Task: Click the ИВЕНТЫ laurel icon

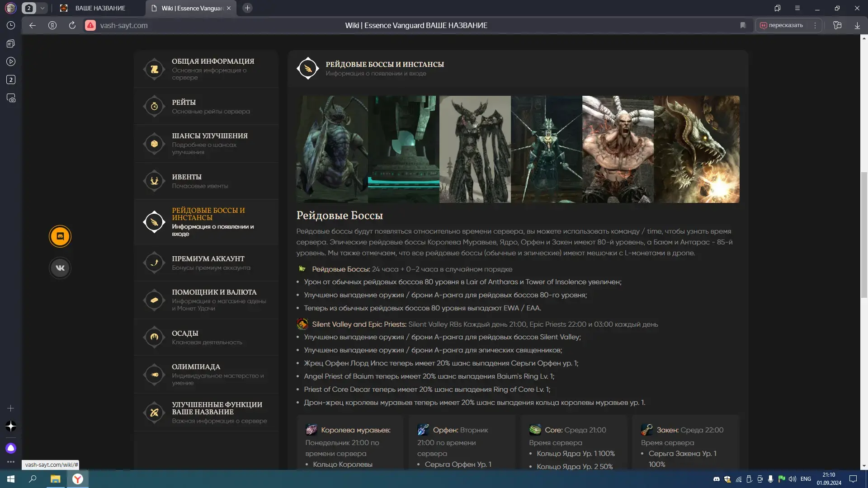Action: click(x=154, y=181)
